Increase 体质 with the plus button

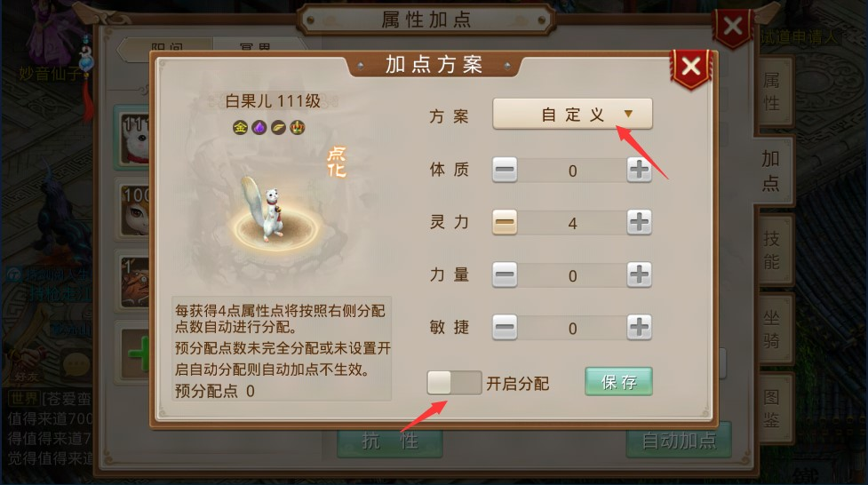click(x=639, y=170)
